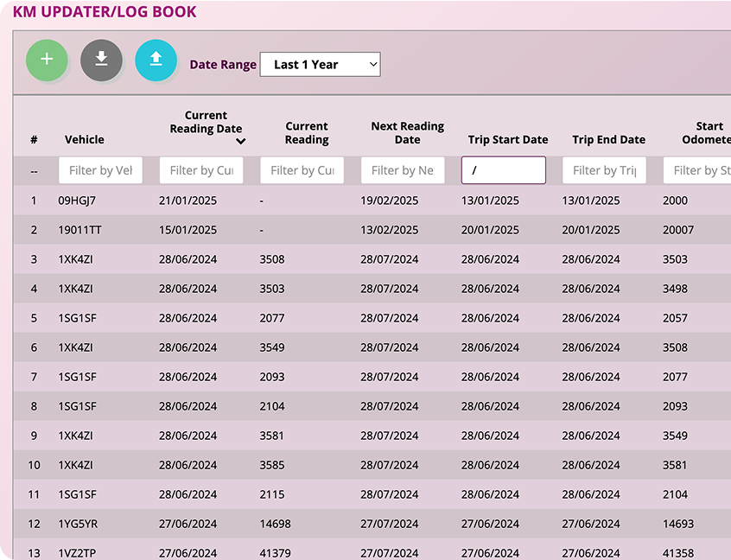Select vehicle 1SG1SF in row 5

pyautogui.click(x=78, y=318)
